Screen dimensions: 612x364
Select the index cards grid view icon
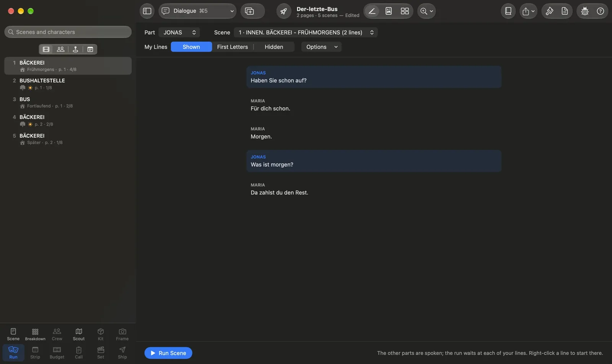click(405, 11)
